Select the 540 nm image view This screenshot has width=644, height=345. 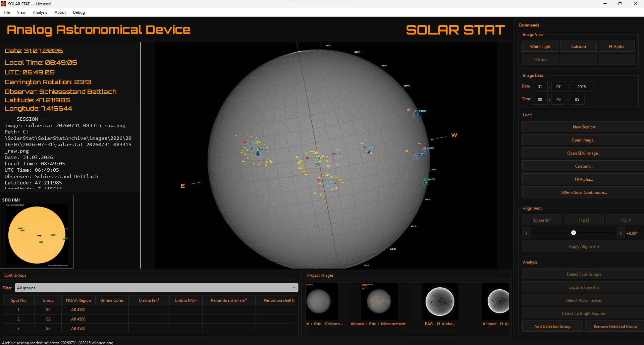[540, 59]
